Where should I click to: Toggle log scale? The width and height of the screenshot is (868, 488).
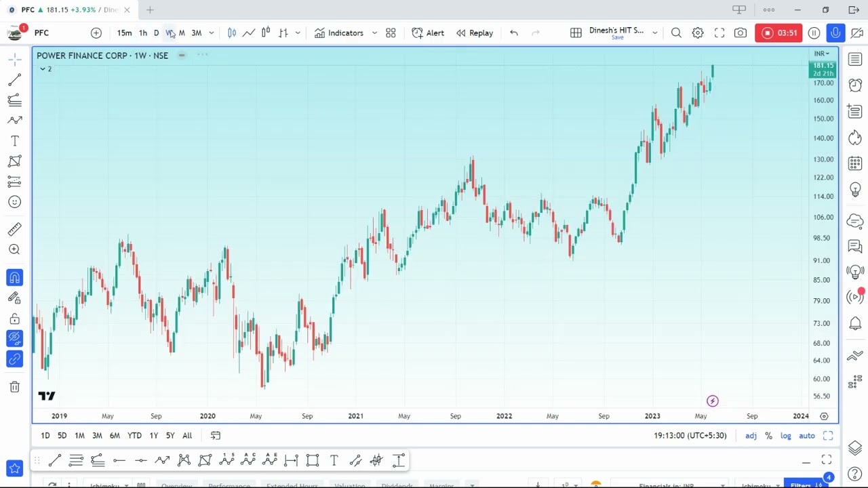click(x=785, y=436)
